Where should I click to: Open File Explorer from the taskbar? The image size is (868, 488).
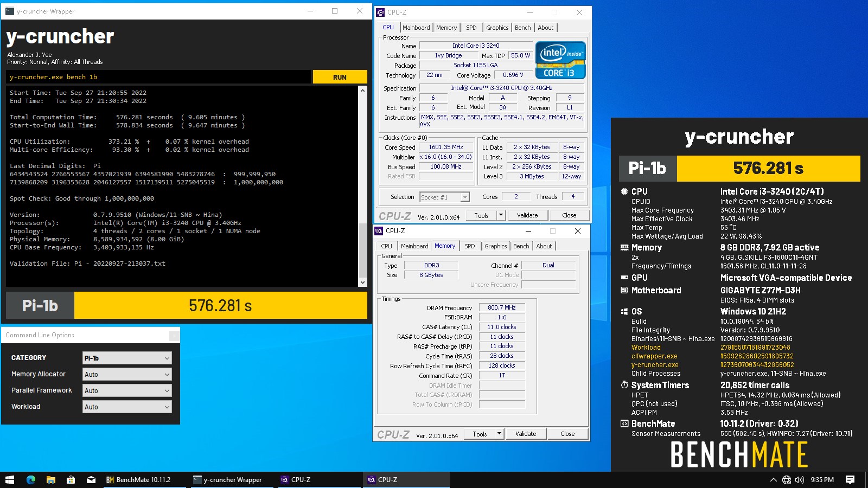(50, 480)
